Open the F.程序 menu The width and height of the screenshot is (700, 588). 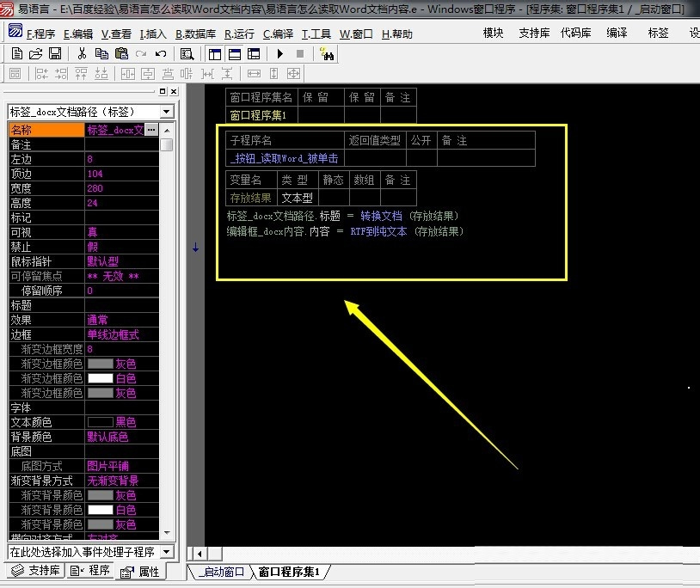pos(40,34)
